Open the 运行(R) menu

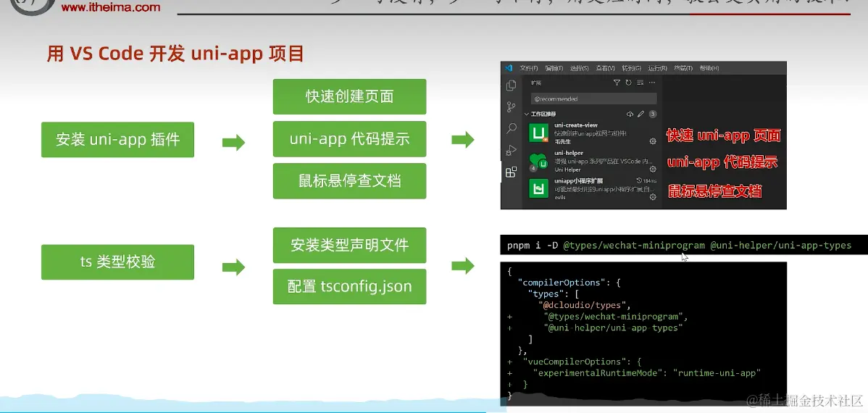tap(657, 68)
